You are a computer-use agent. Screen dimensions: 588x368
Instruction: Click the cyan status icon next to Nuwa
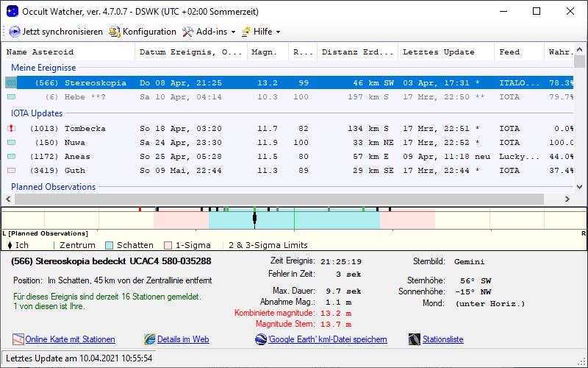[x=11, y=143]
